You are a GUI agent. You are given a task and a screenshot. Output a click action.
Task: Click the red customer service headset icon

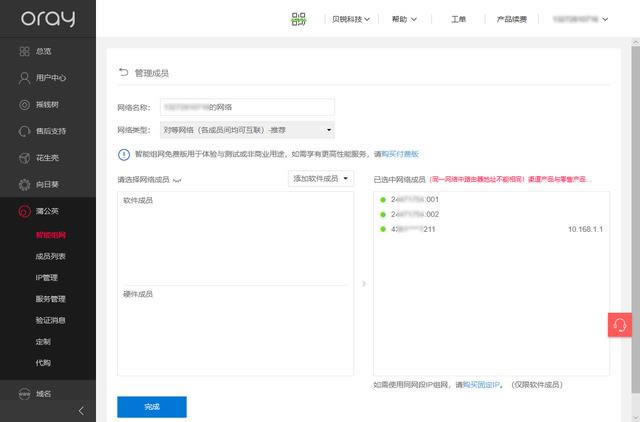click(619, 325)
